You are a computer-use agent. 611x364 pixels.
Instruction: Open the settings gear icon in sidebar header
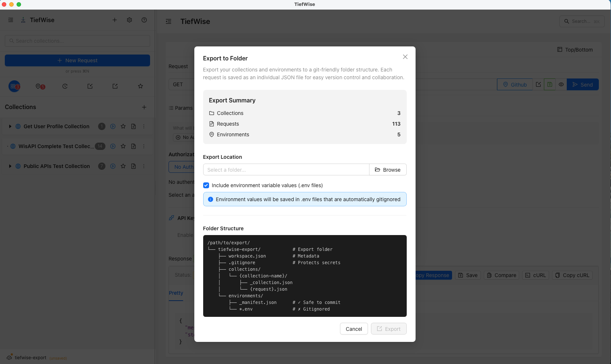pyautogui.click(x=129, y=20)
